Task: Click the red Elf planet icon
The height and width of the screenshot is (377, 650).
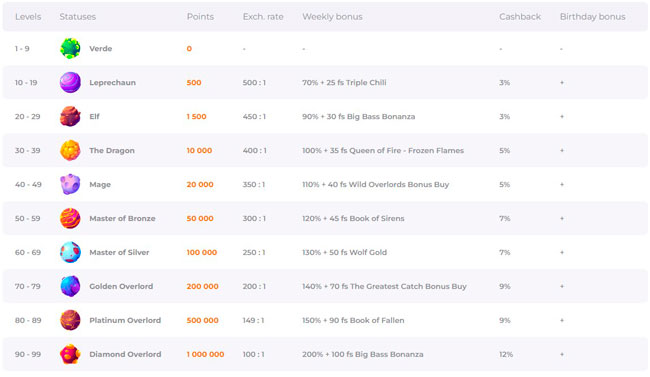Action: pyautogui.click(x=70, y=117)
